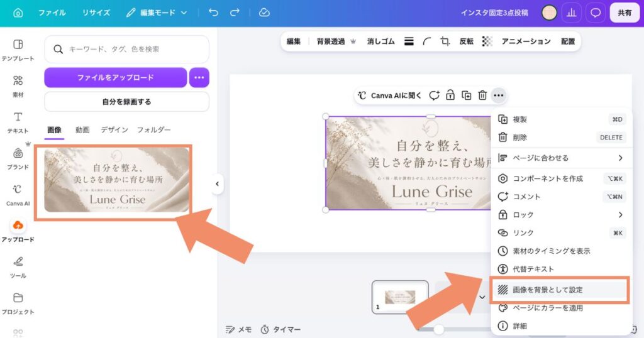Choose ページにカラーを適用 entry
This screenshot has height=338, width=644.
(562, 308)
